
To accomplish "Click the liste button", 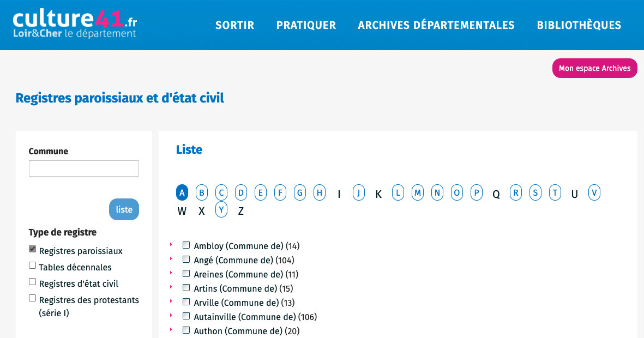I will 124,209.
